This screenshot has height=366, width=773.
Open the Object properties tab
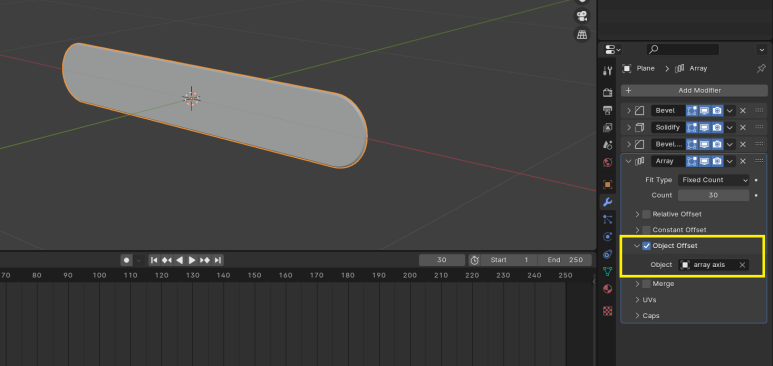pyautogui.click(x=607, y=184)
